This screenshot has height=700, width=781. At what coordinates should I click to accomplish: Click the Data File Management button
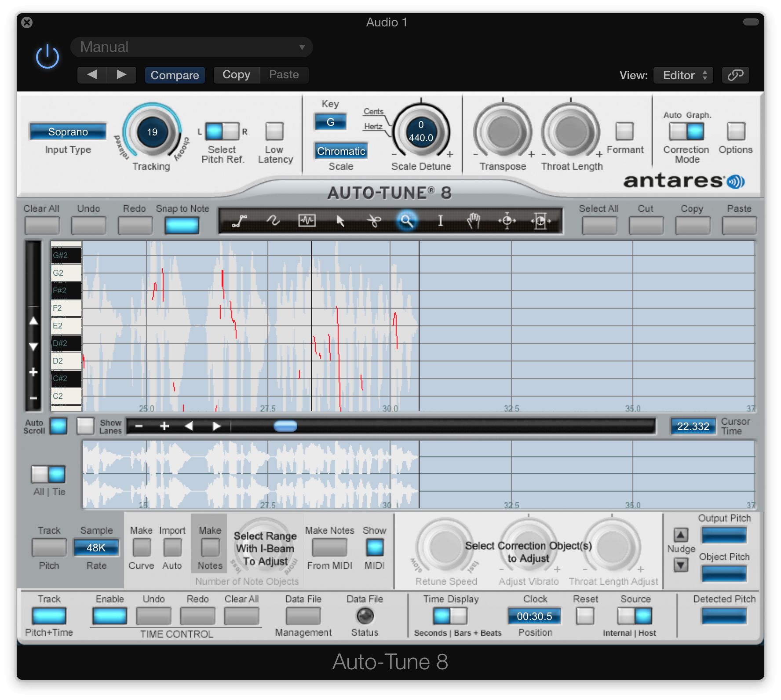point(303,616)
